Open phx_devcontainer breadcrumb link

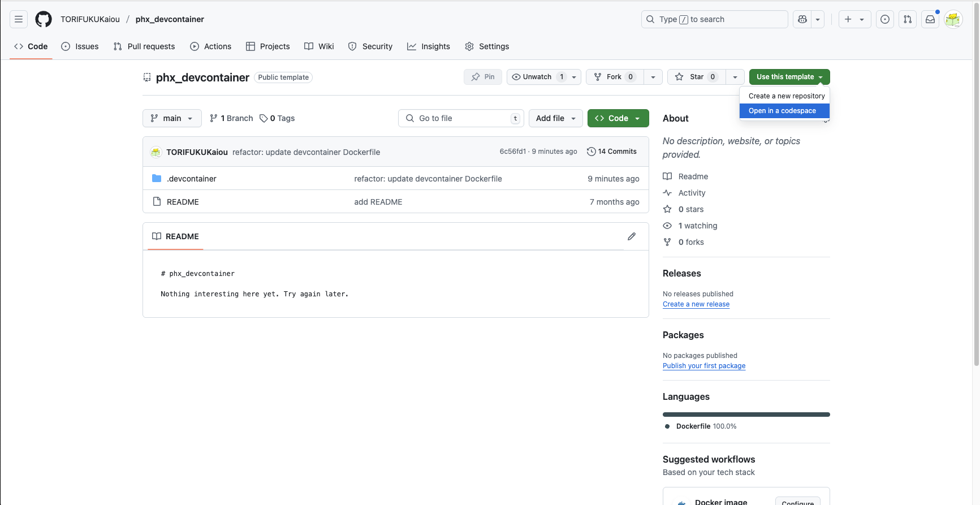(170, 19)
